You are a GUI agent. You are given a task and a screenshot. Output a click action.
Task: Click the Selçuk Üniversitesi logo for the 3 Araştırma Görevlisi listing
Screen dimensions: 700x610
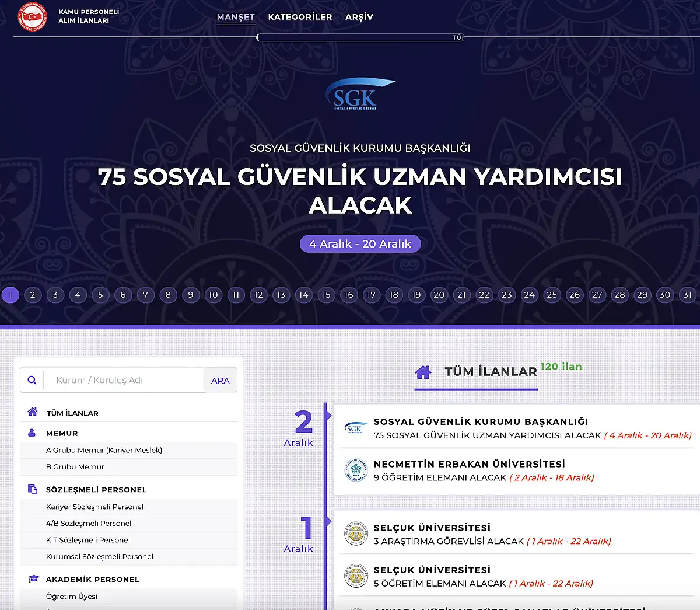(x=356, y=534)
